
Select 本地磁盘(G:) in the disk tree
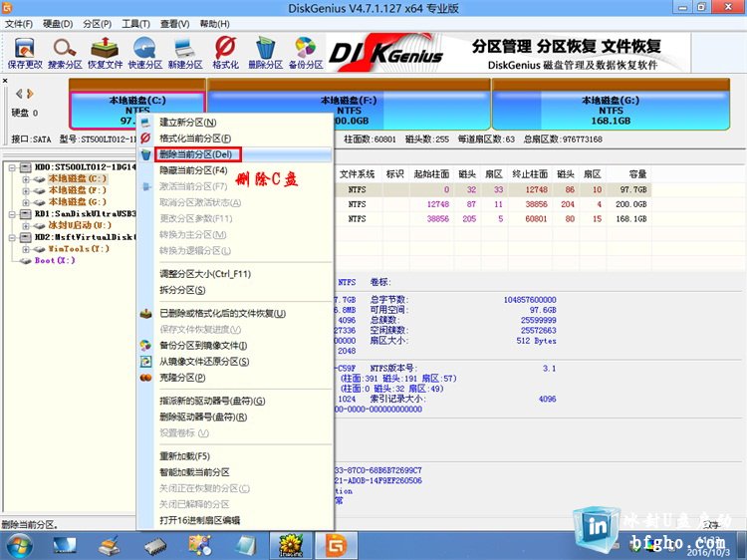[x=77, y=202]
